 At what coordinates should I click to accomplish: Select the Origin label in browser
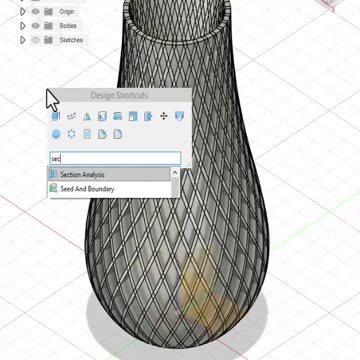tap(67, 12)
